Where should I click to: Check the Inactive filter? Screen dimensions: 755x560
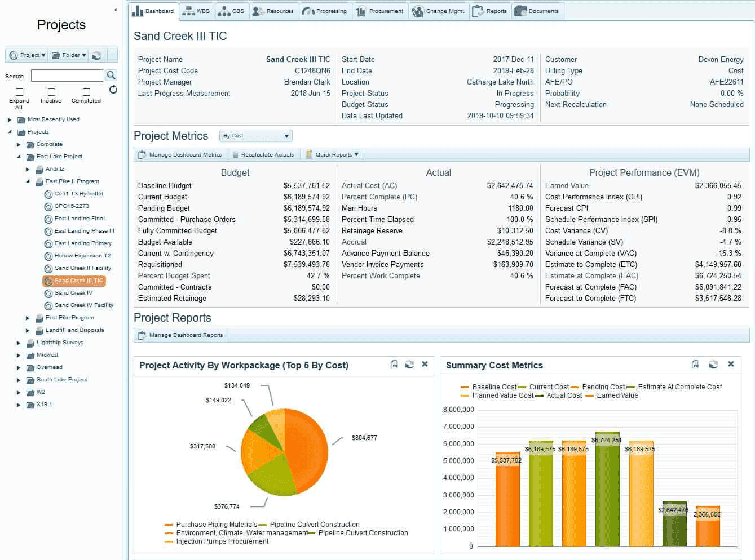[51, 91]
